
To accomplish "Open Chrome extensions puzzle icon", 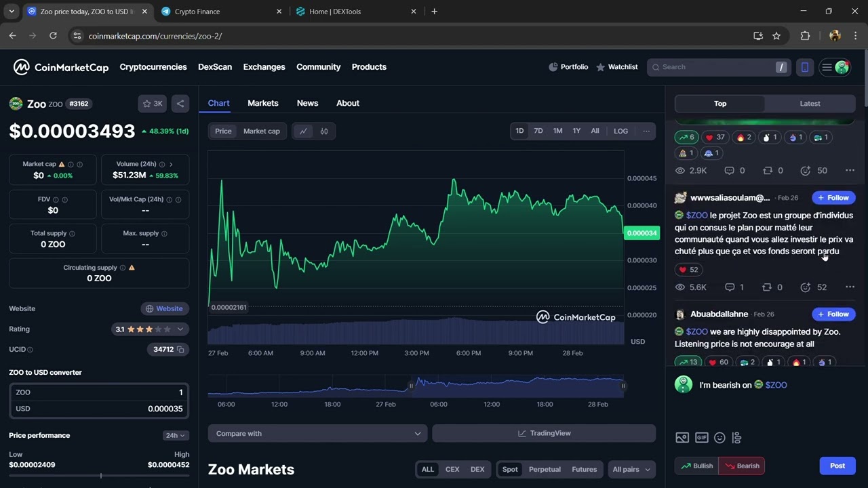I will tap(805, 36).
